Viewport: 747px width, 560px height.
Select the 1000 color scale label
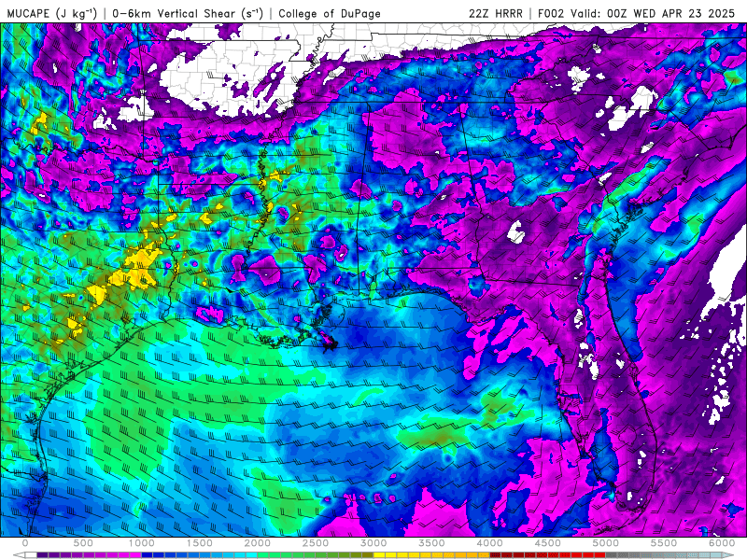point(142,543)
